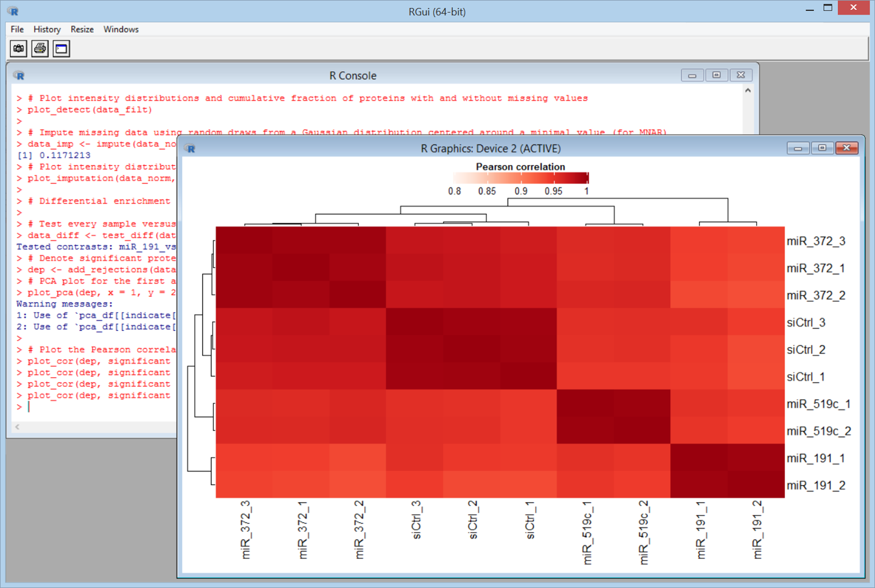Open the Windows menu
Image resolution: width=875 pixels, height=588 pixels.
(x=121, y=29)
